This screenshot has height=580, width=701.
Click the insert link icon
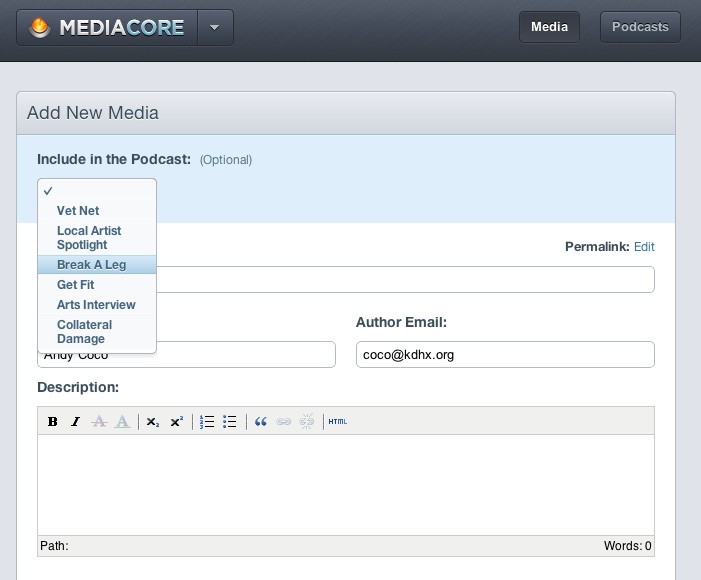[284, 422]
